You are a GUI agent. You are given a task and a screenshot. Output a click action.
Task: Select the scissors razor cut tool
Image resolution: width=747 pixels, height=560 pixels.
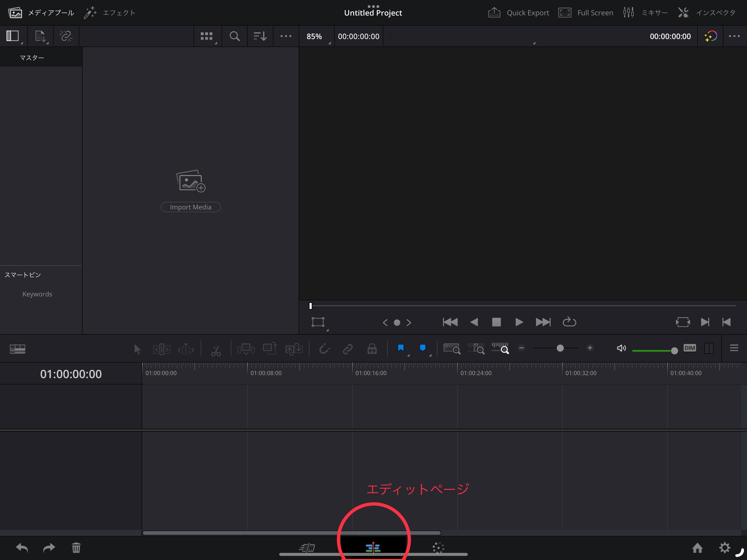click(216, 349)
